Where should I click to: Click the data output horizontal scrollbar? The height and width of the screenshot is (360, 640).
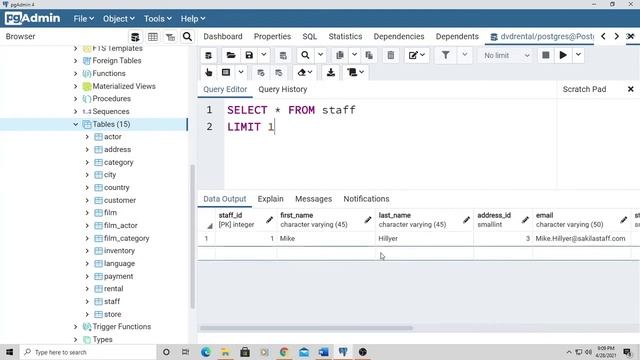click(306, 328)
